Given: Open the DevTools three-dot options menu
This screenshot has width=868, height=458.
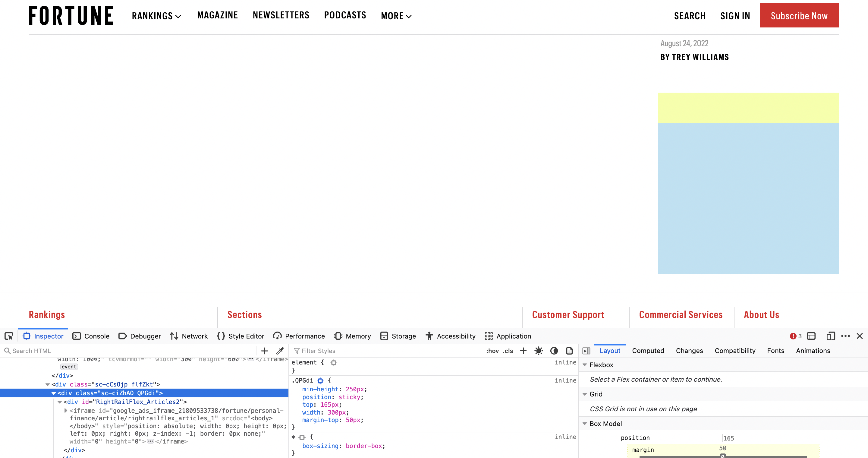Looking at the screenshot, I should point(845,336).
